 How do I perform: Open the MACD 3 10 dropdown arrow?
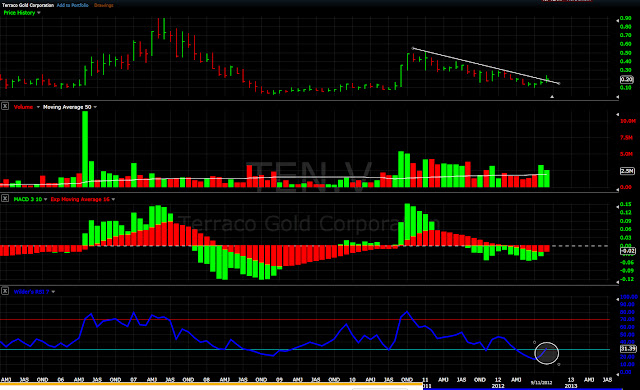(x=45, y=199)
